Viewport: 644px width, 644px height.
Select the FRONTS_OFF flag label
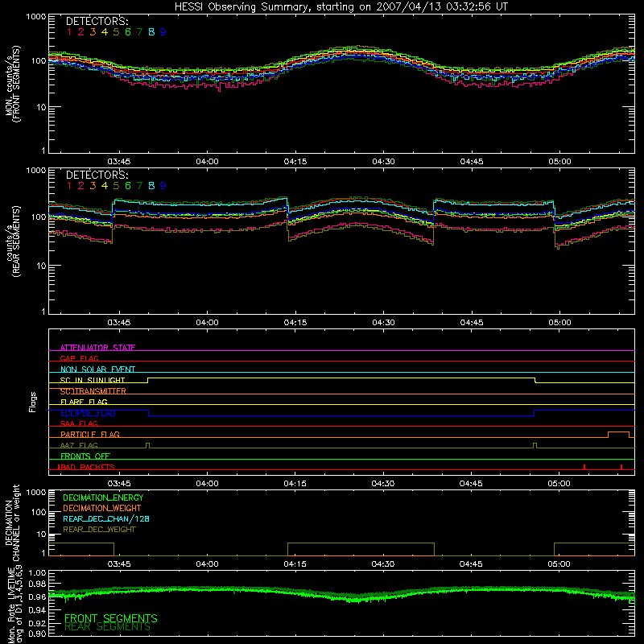[x=85, y=456]
